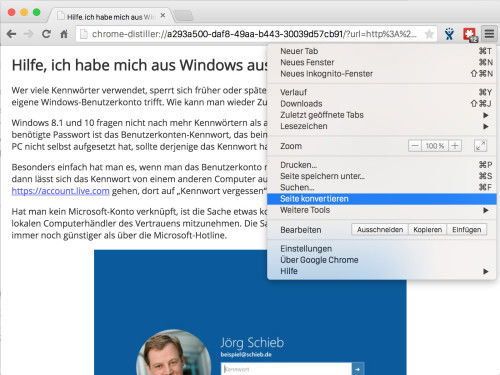500x375 pixels.
Task: Click the Kopieren button
Action: [x=427, y=230]
